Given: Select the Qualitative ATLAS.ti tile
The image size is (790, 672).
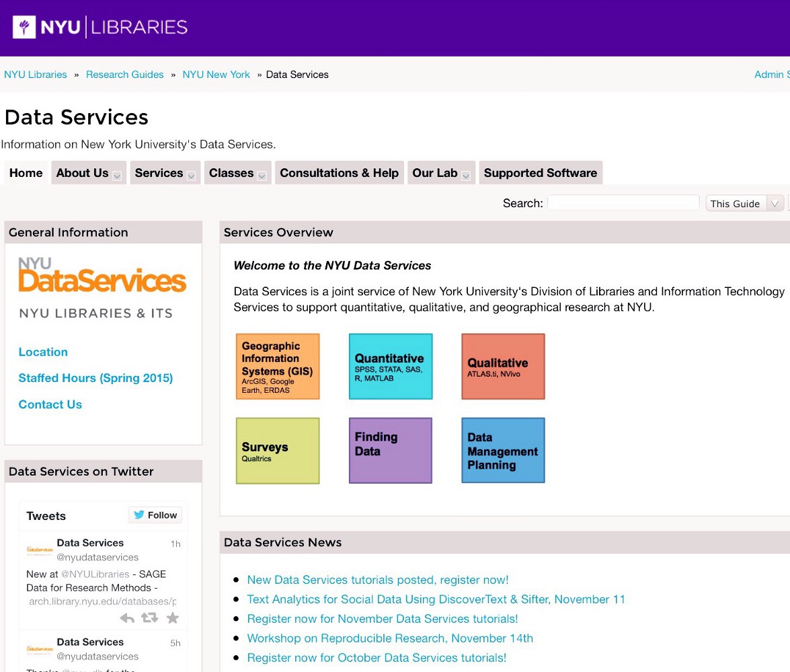Looking at the screenshot, I should click(x=503, y=367).
